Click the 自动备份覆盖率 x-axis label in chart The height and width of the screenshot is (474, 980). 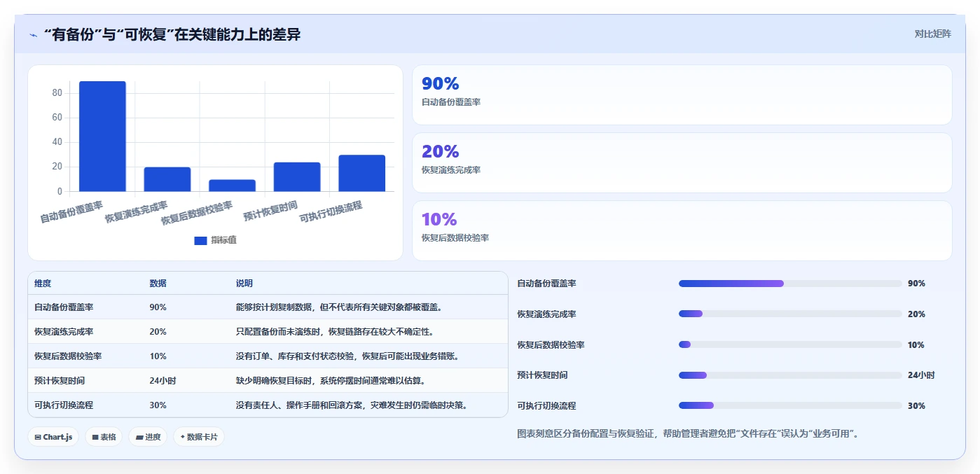[71, 212]
